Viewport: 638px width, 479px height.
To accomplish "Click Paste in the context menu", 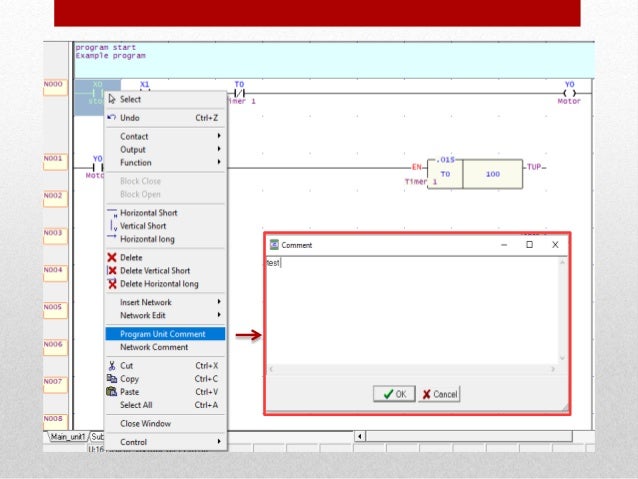I will tap(165, 392).
